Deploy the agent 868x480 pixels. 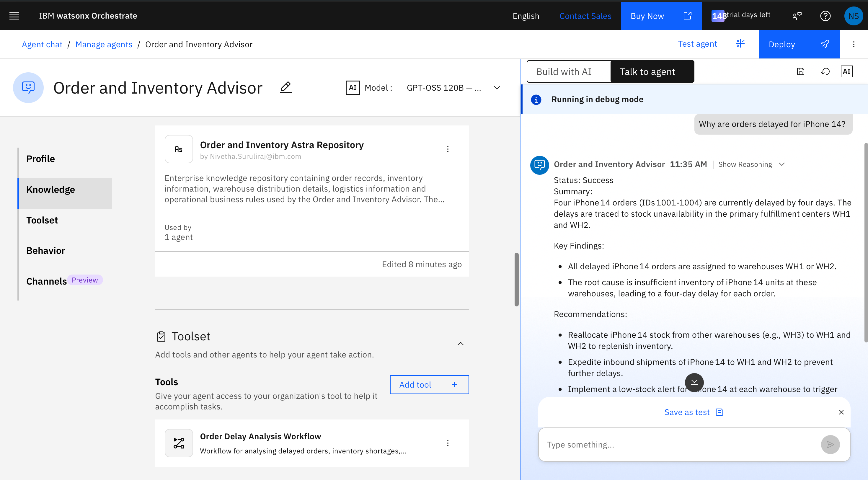[x=799, y=44]
